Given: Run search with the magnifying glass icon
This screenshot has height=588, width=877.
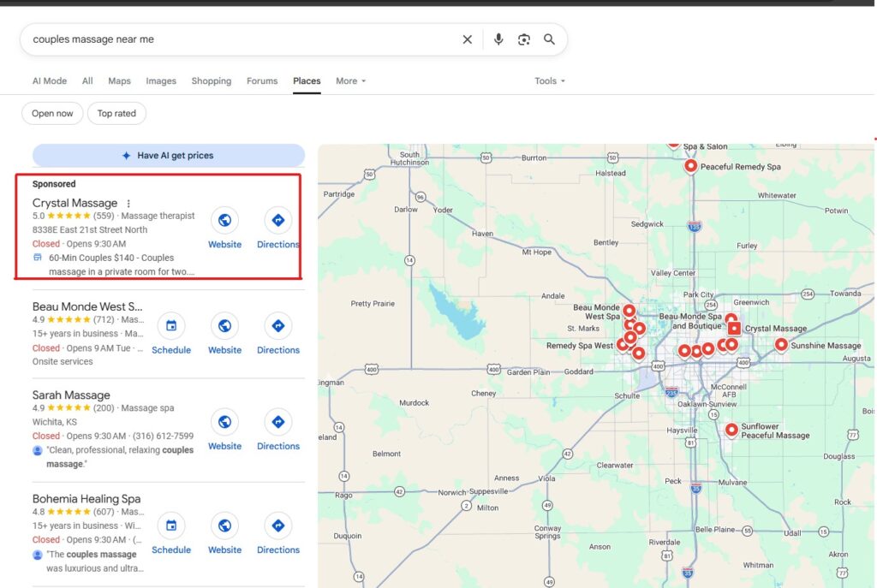Looking at the screenshot, I should (549, 39).
